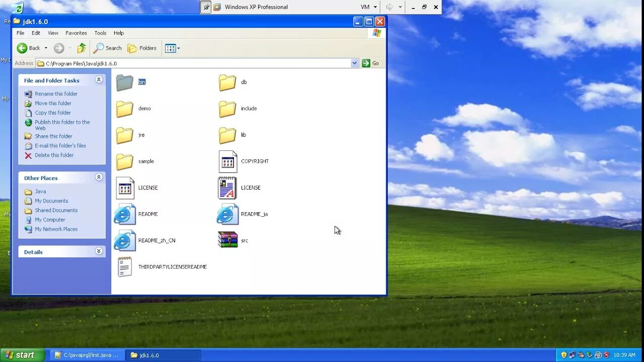Screen dimensions: 644x362
Task: Go to My Documents in Other Places
Action: [51, 201]
